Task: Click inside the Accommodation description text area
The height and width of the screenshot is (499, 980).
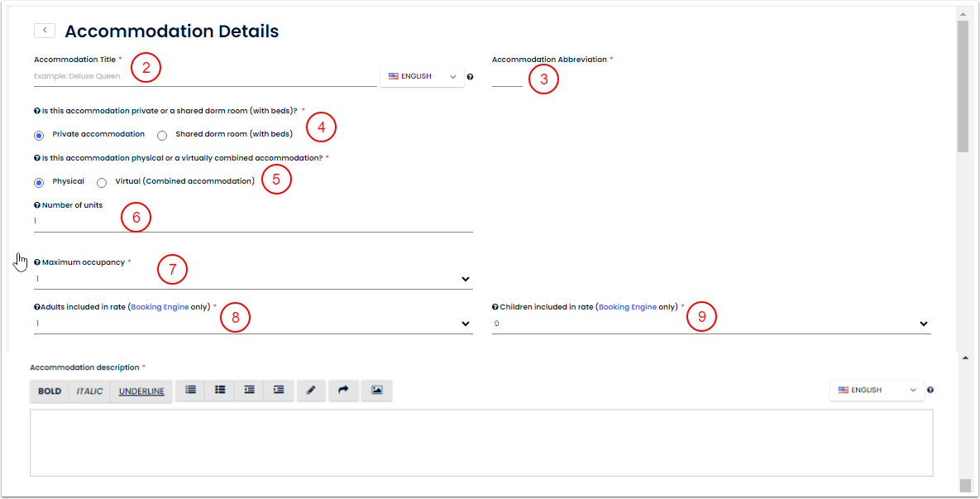Action: tap(481, 443)
